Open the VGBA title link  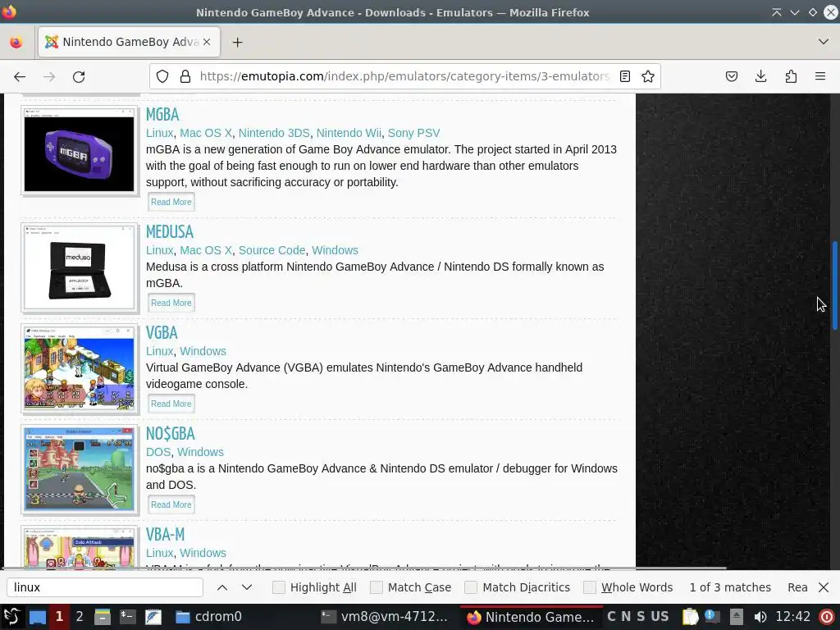(162, 333)
